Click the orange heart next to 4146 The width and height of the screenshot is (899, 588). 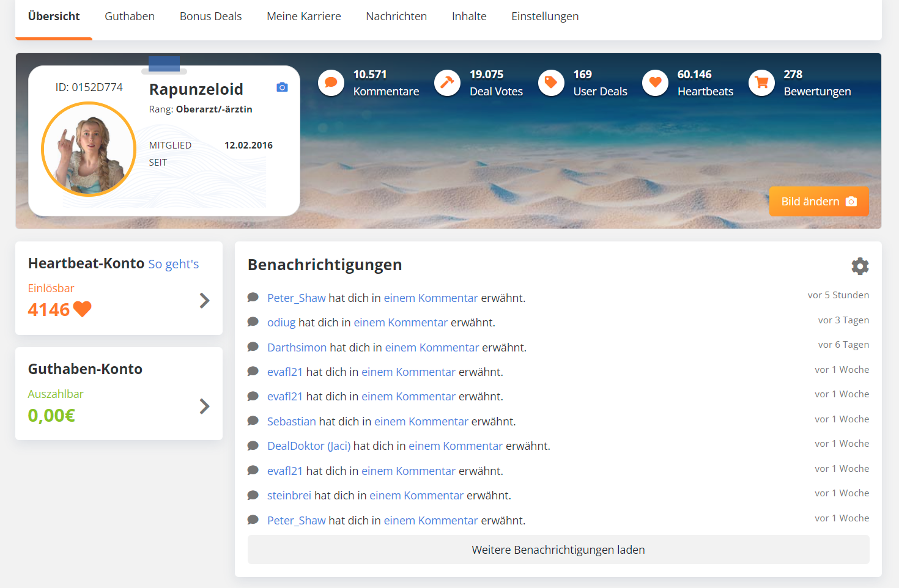pyautogui.click(x=83, y=309)
